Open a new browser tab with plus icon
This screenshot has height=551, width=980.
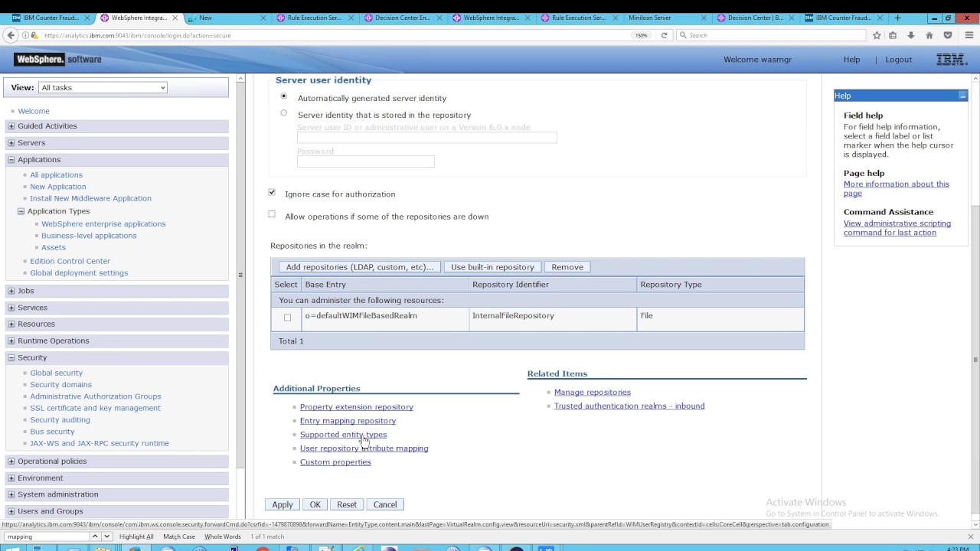[x=897, y=18]
